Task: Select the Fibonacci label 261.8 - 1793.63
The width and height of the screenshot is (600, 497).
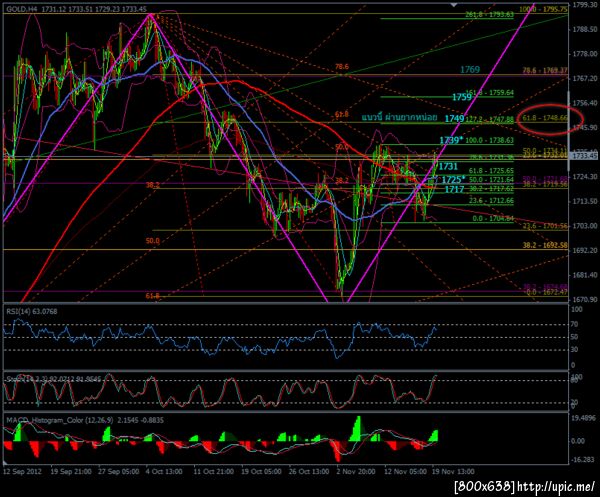Action: click(489, 15)
